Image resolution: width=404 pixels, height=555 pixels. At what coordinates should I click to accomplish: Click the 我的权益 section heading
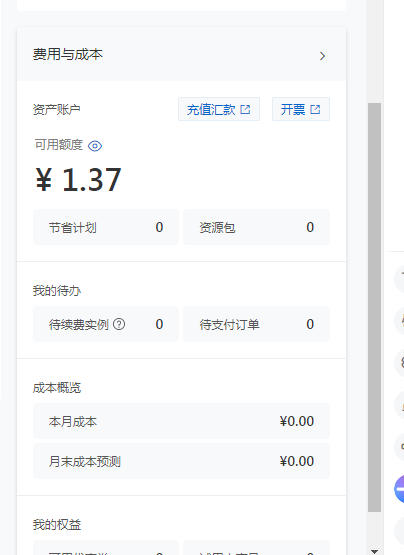pyautogui.click(x=57, y=525)
